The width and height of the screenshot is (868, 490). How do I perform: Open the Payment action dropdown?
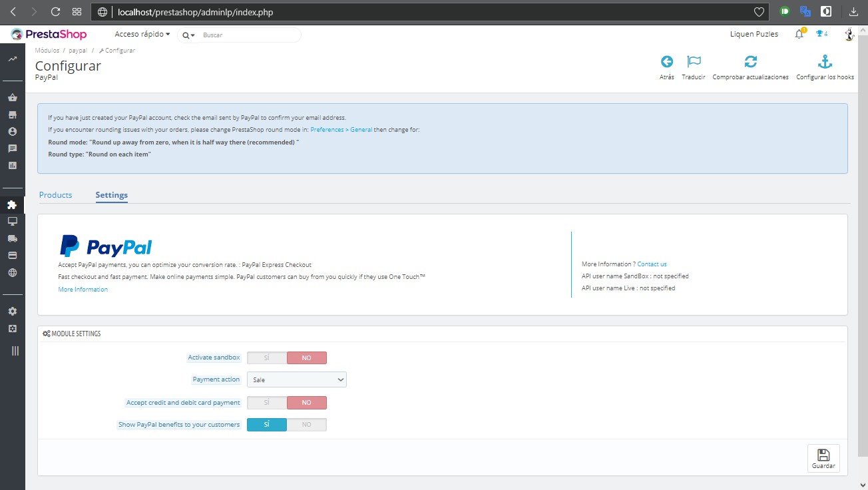297,379
